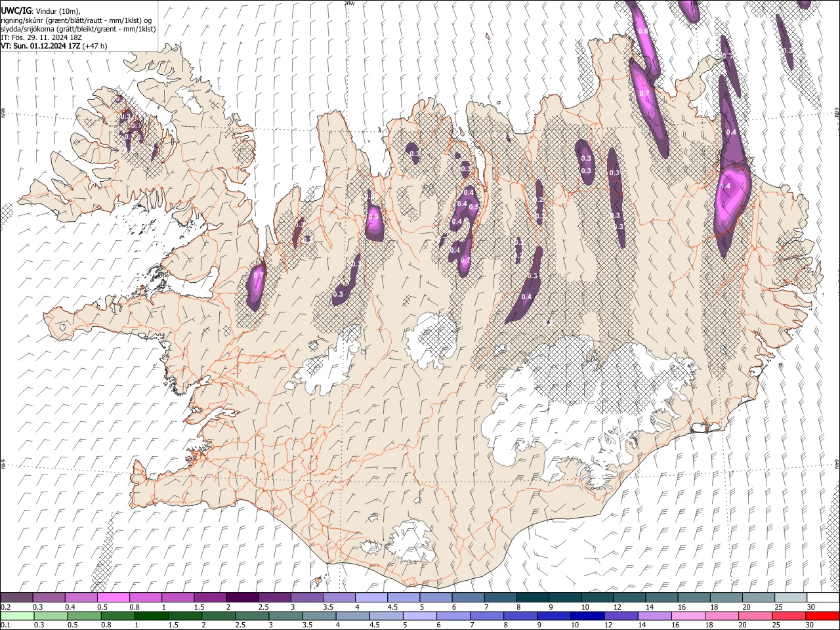Click the 'IT: Fös. 29. 11. 2024 18Z' line
The image size is (840, 630).
pyautogui.click(x=41, y=37)
